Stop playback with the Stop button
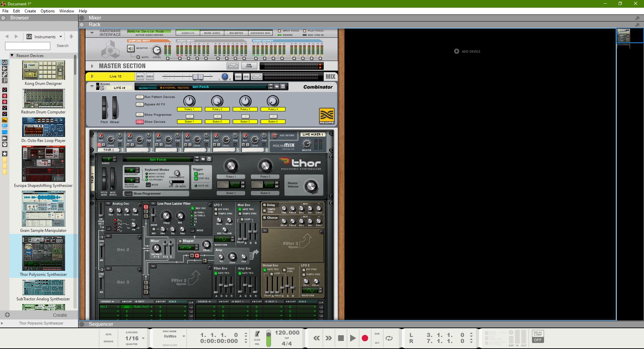This screenshot has height=349, width=644. click(x=341, y=338)
